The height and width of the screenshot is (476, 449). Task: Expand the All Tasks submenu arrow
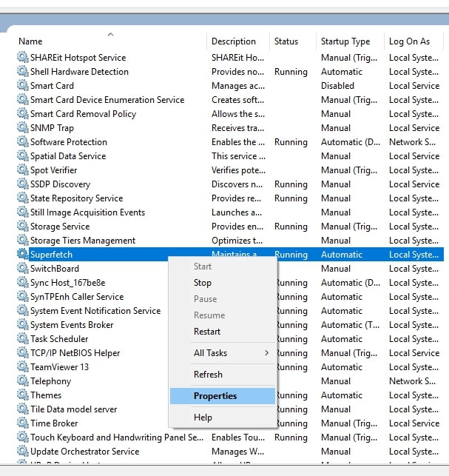[x=266, y=353]
